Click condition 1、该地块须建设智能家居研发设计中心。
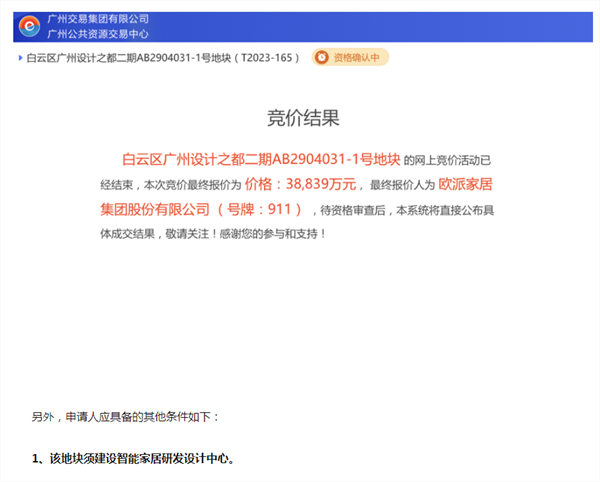 [x=134, y=458]
